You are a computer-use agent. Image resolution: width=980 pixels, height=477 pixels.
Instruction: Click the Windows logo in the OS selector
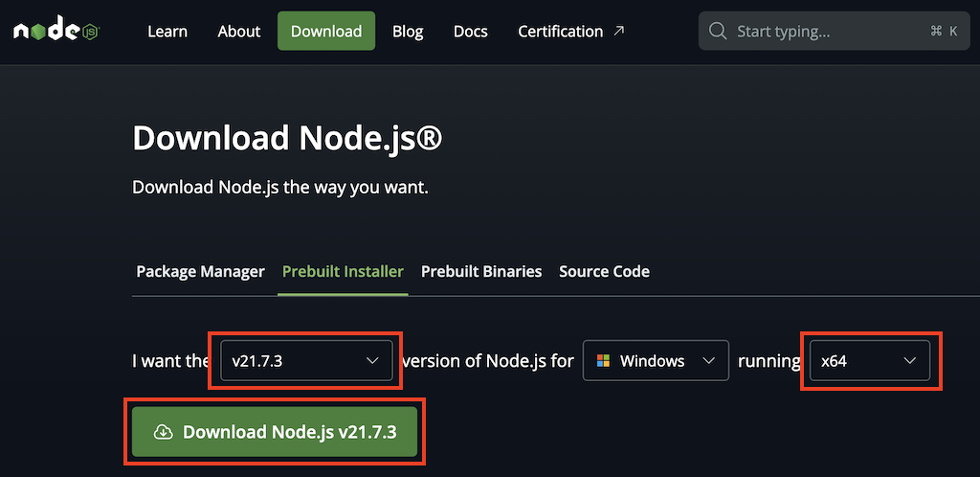coord(603,361)
